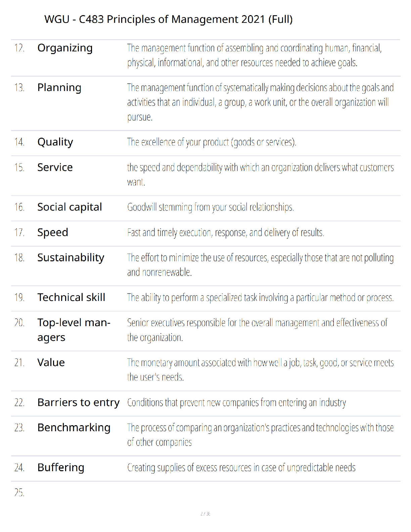Select the Quality term
This screenshot has height=532, width=411.
pyautogui.click(x=55, y=142)
